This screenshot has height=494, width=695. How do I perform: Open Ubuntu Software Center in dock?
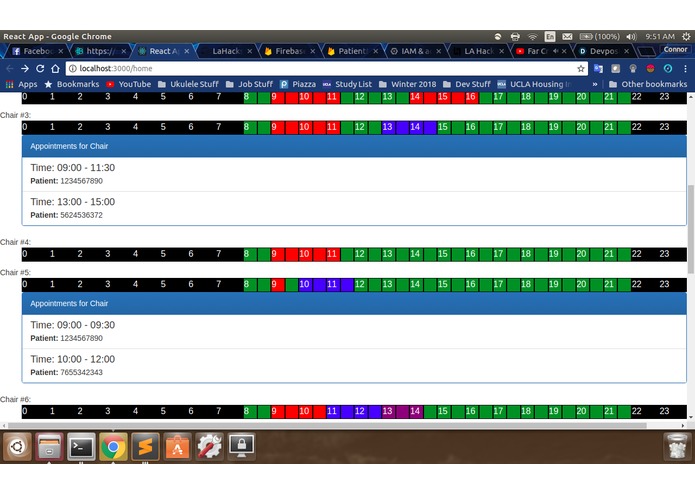pos(177,447)
